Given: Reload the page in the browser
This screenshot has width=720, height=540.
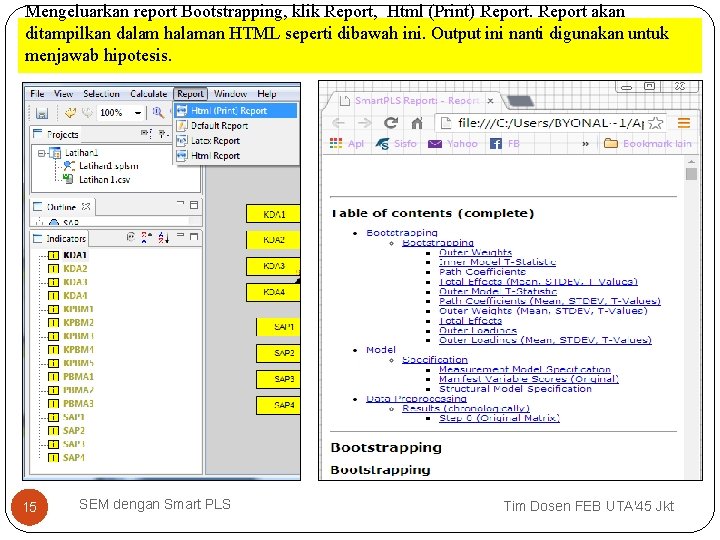Looking at the screenshot, I should coord(391,123).
